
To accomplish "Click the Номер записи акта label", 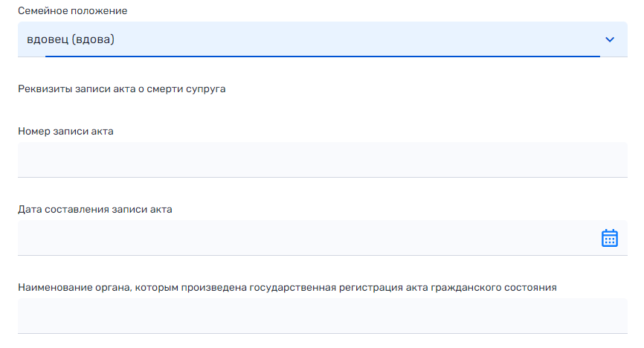I will 65,131.
